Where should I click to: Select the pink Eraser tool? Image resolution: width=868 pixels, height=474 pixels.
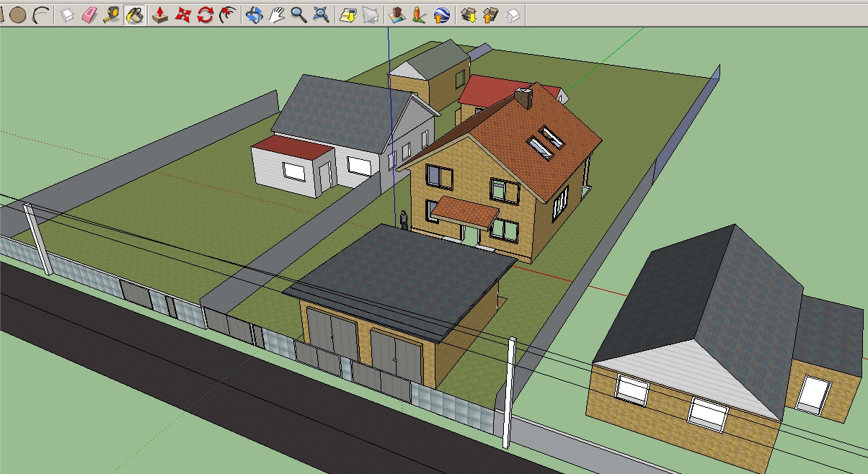coord(89,14)
